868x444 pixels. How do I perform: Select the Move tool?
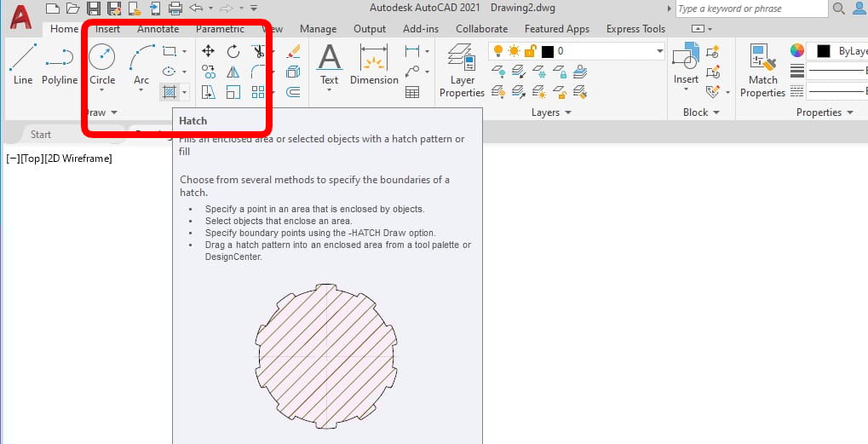tap(208, 51)
